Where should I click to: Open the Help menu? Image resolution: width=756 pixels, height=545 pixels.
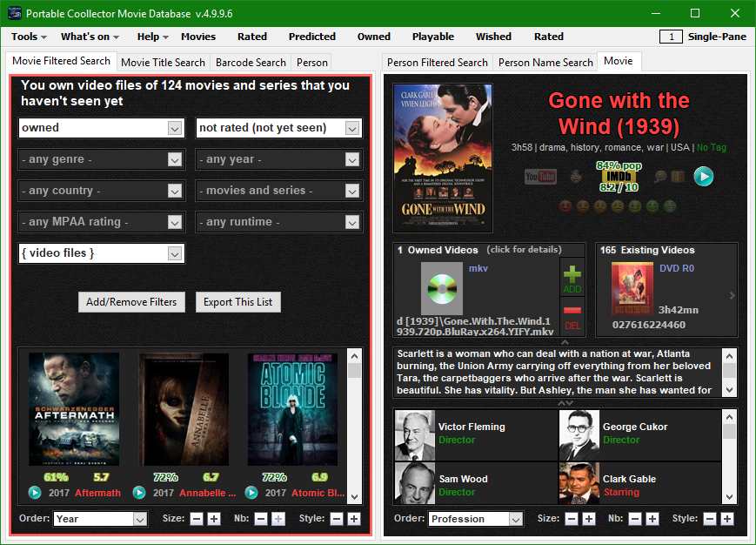point(152,37)
